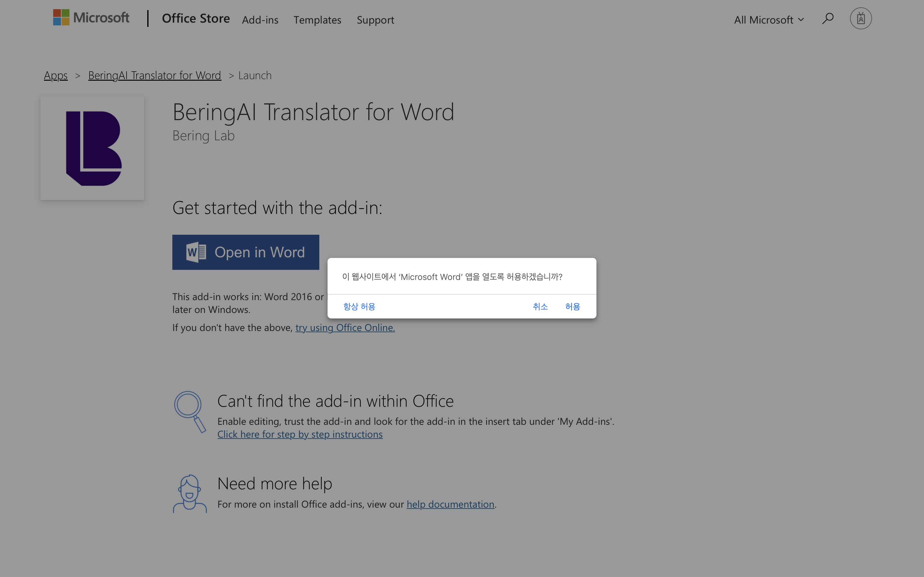Screen dimensions: 924x577
Task: Open BeringAI Translator for Word breadcrumb
Action: coord(155,75)
